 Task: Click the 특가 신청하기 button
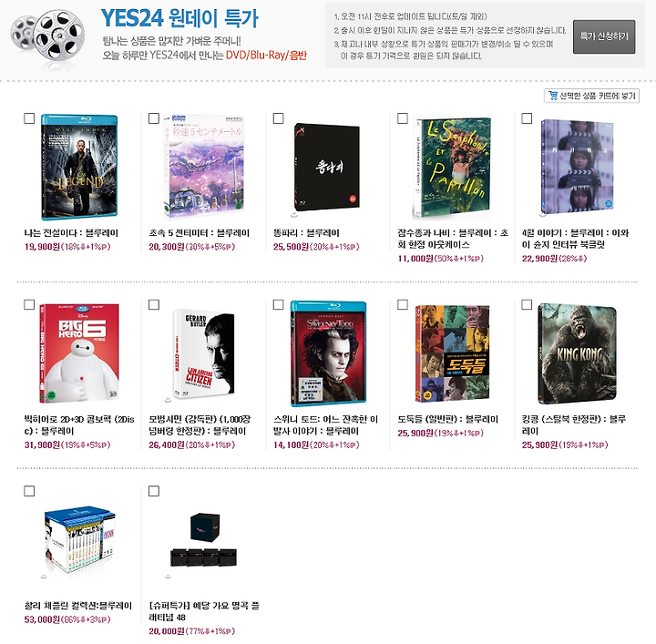point(604,36)
